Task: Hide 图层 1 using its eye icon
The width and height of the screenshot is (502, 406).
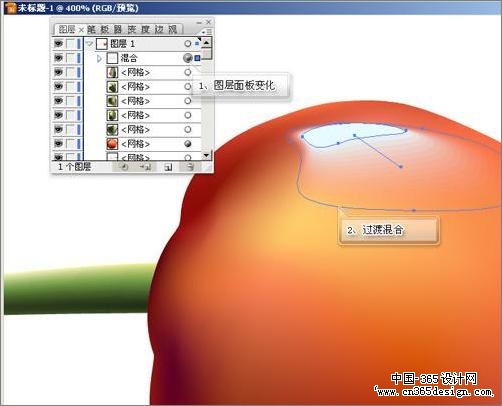Action: (x=58, y=44)
